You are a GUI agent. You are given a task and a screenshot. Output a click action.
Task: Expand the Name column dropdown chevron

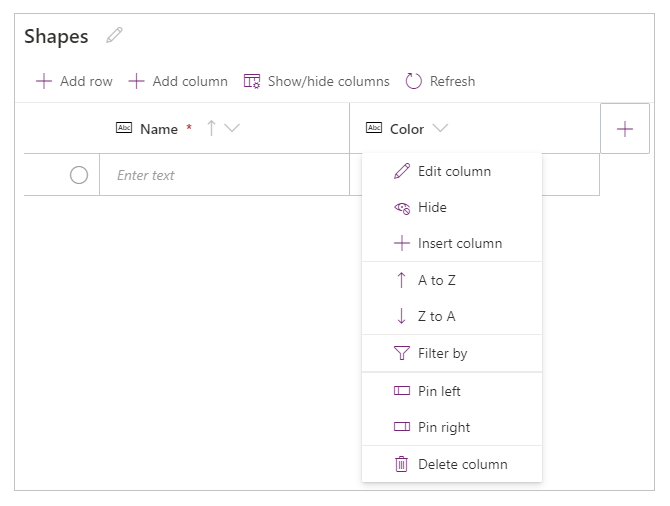[x=232, y=127]
